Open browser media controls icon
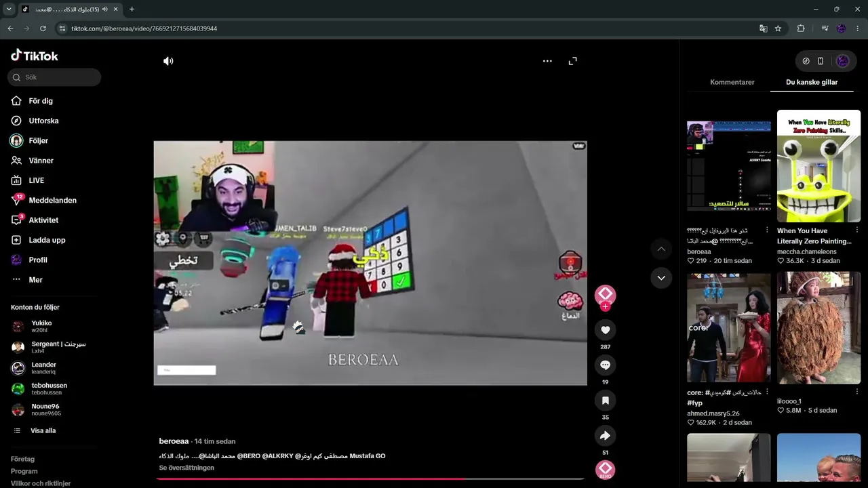 (825, 28)
